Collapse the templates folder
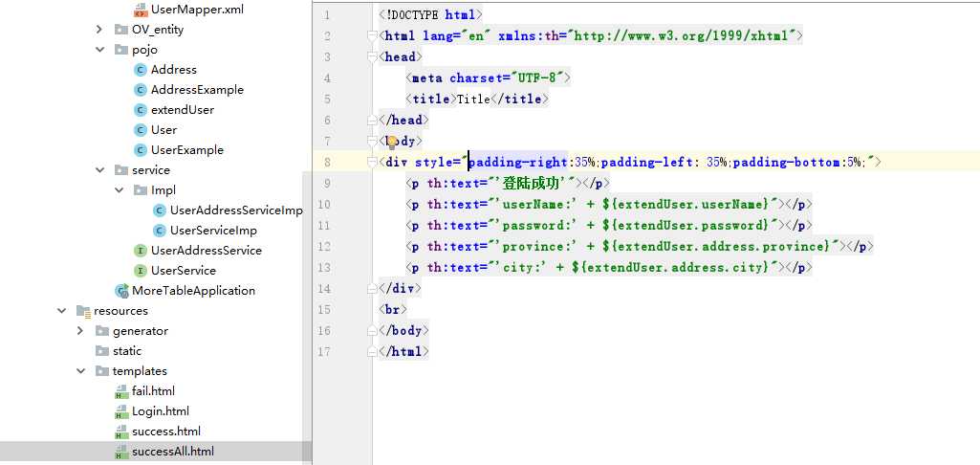Image resolution: width=980 pixels, height=465 pixels. tap(80, 370)
